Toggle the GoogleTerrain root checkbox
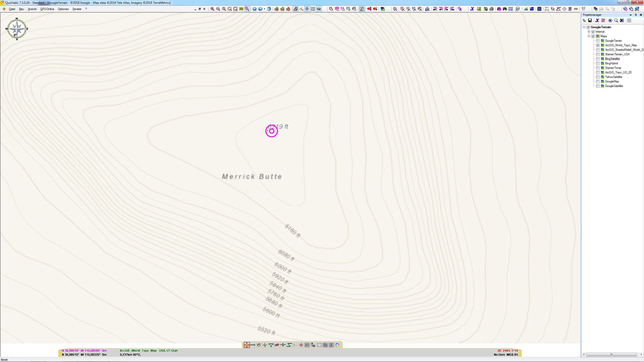The width and height of the screenshot is (644, 362). [x=588, y=27]
